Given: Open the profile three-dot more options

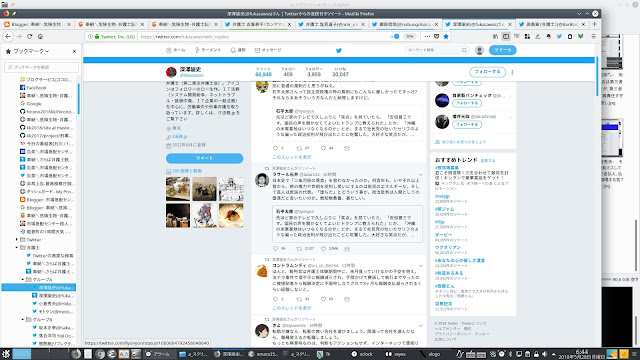Looking at the screenshot, I should click(x=512, y=72).
